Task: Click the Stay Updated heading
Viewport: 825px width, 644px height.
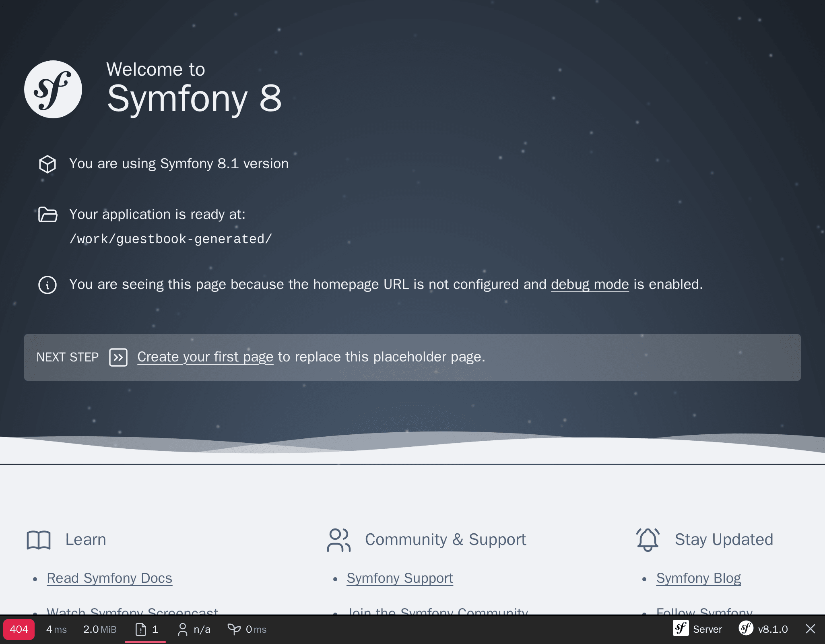Action: (x=724, y=540)
